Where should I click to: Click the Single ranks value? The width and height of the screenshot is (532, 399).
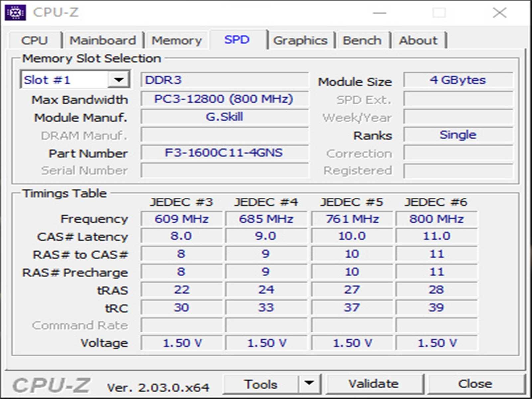[x=458, y=135]
